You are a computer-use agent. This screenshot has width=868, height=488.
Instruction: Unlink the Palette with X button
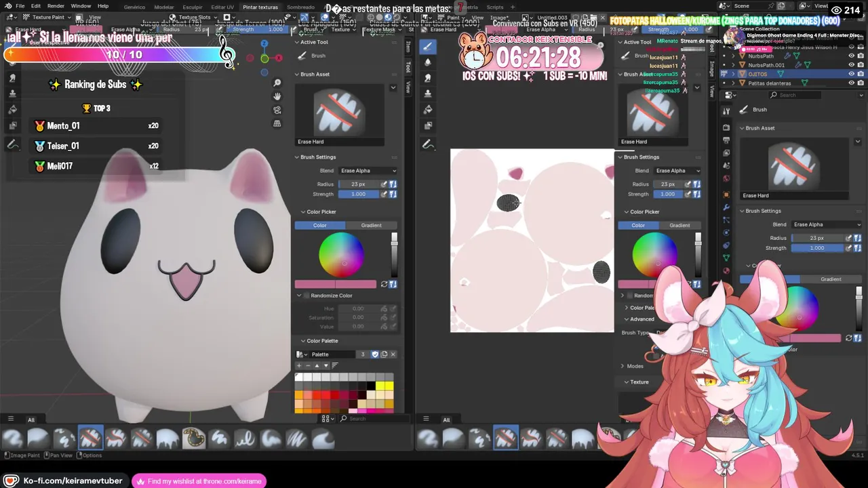click(393, 354)
